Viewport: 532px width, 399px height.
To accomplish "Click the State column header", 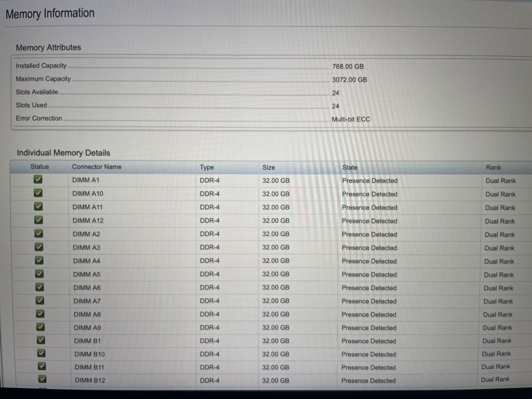I will tap(350, 168).
